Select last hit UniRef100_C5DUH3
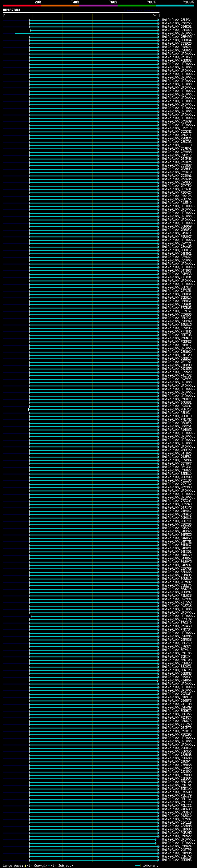 (x=176, y=860)
